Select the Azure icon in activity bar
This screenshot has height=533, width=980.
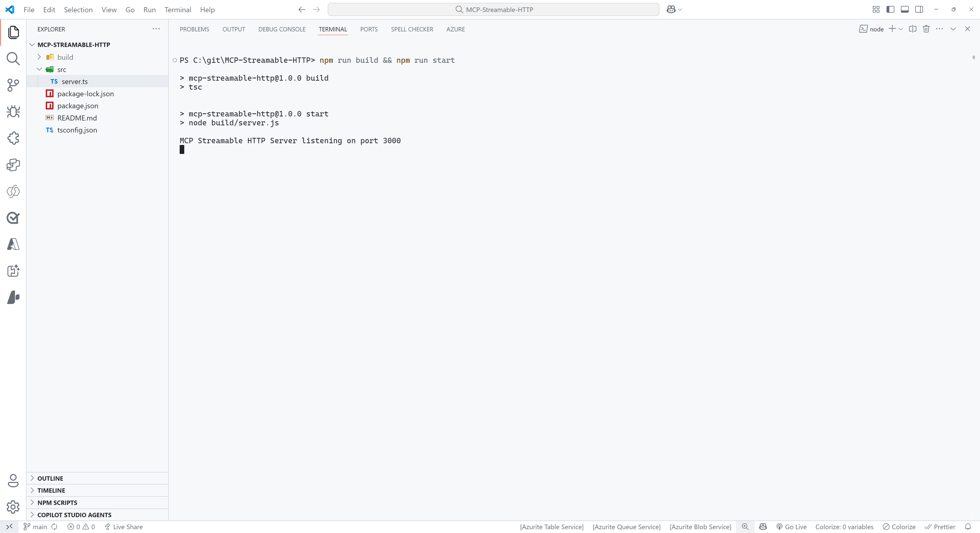tap(14, 244)
